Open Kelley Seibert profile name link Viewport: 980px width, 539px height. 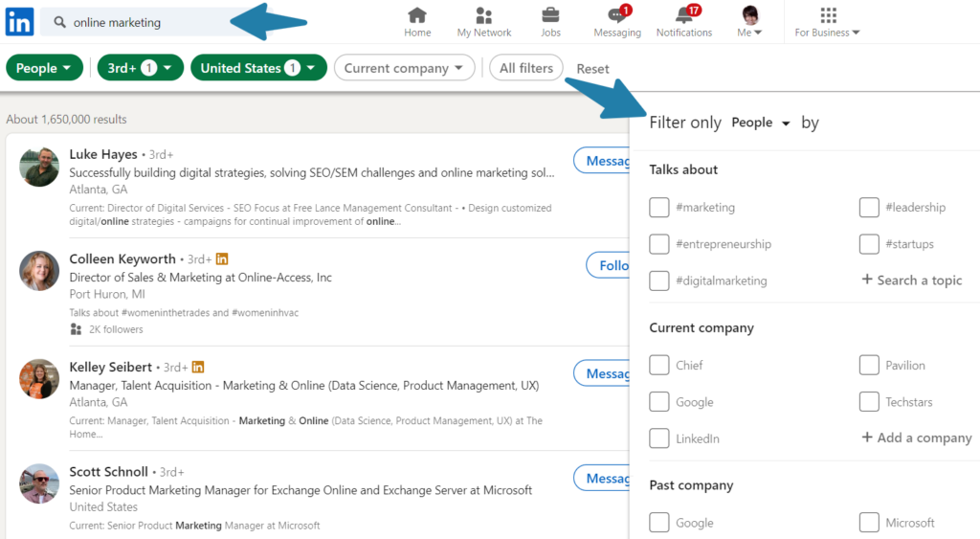click(x=111, y=367)
